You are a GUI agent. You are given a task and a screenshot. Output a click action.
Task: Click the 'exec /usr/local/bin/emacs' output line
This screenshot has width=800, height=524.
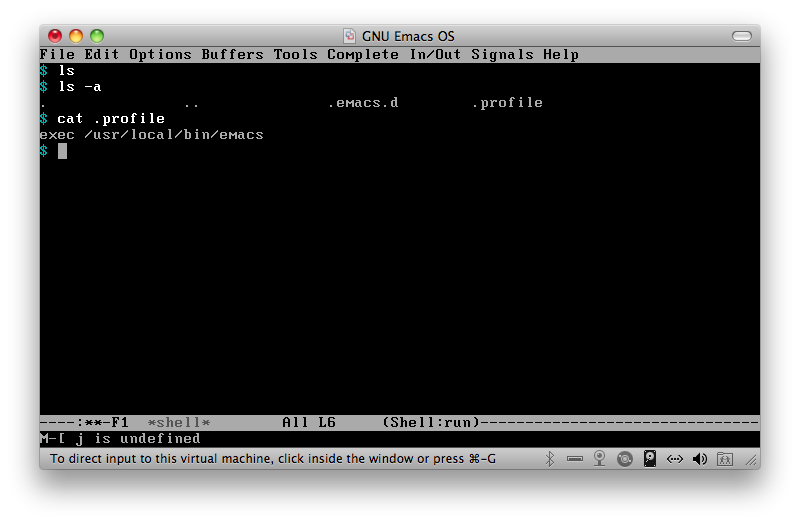tap(152, 135)
